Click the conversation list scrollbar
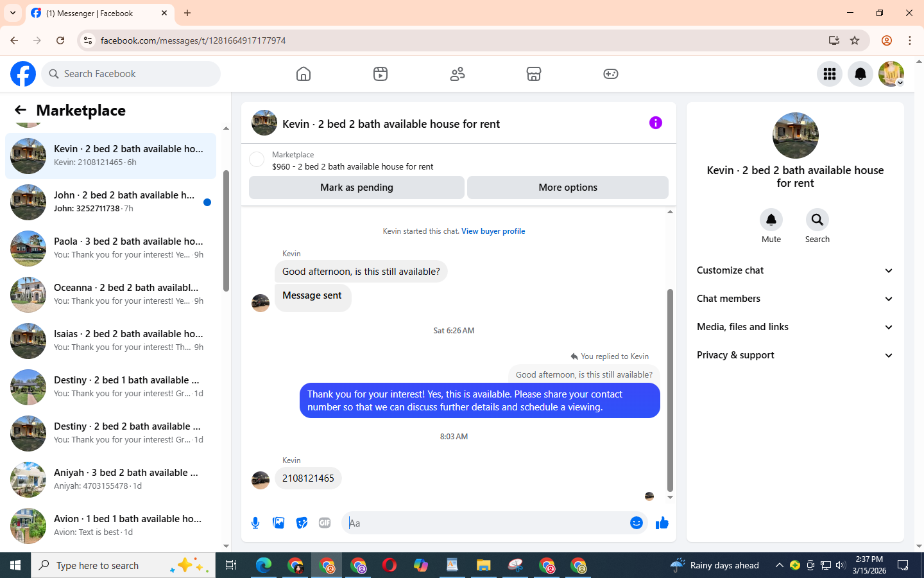The height and width of the screenshot is (578, 924). pos(226,231)
